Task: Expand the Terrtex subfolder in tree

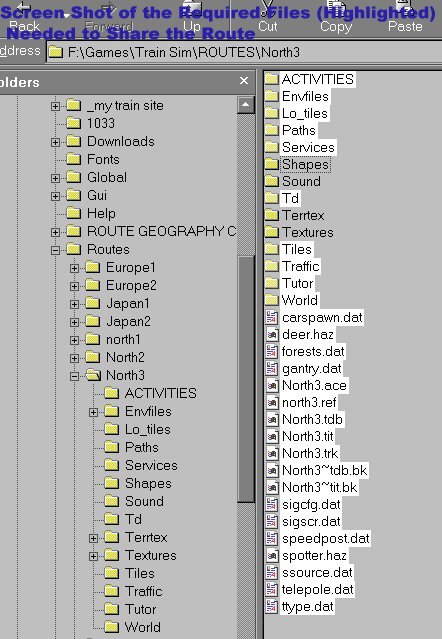Action: [x=93, y=538]
